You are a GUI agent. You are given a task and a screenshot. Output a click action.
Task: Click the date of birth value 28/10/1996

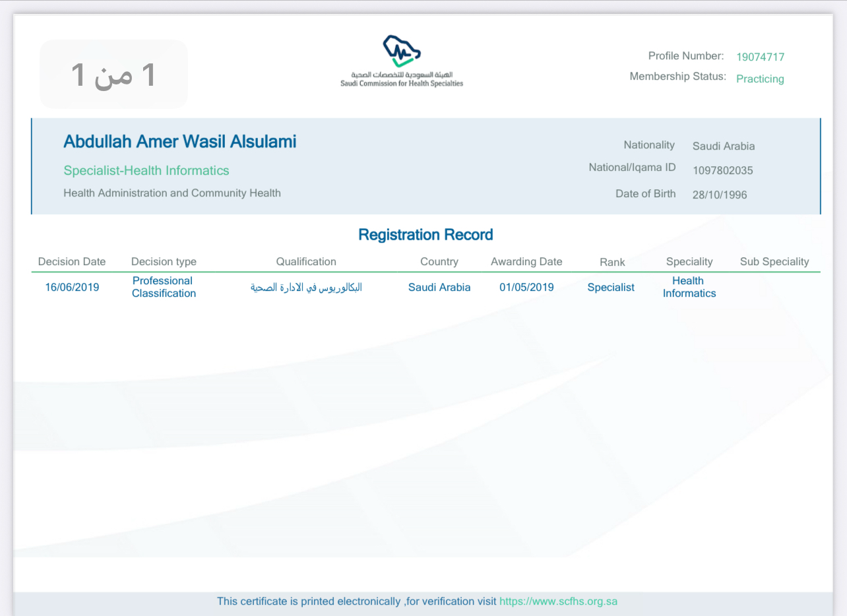point(720,195)
